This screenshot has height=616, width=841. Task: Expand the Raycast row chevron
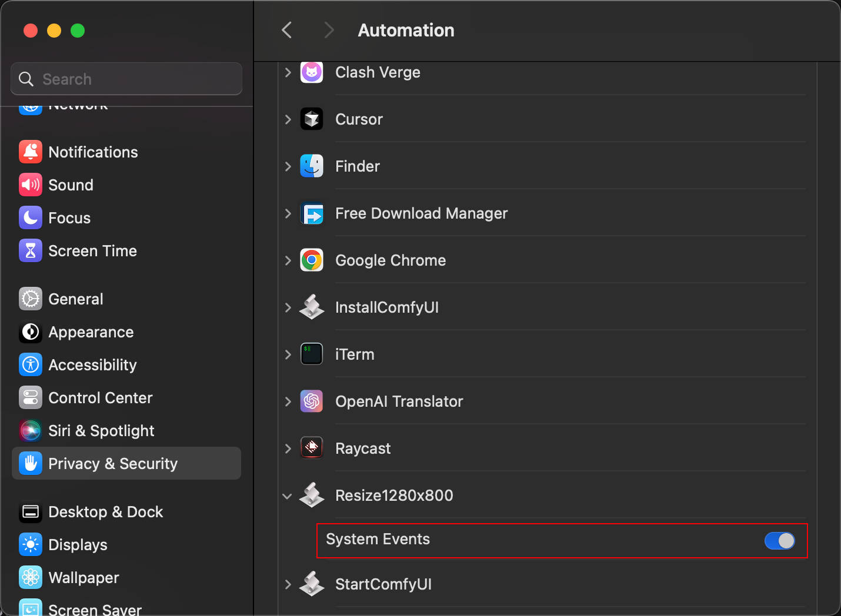[x=288, y=448]
